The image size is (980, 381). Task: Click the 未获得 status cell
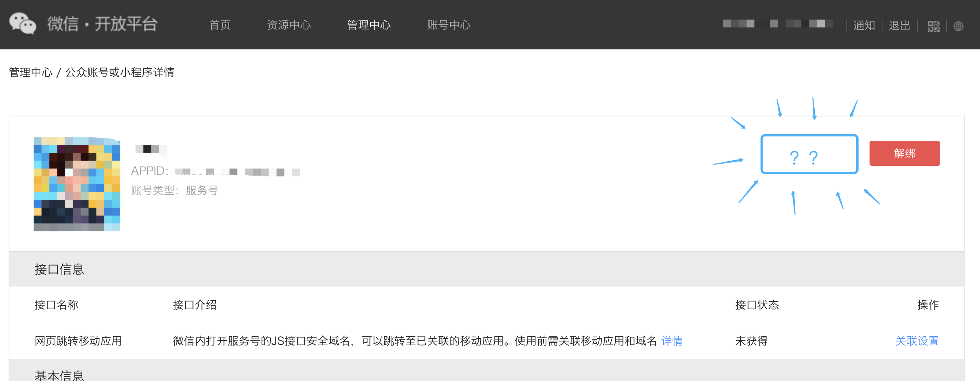[x=751, y=341]
